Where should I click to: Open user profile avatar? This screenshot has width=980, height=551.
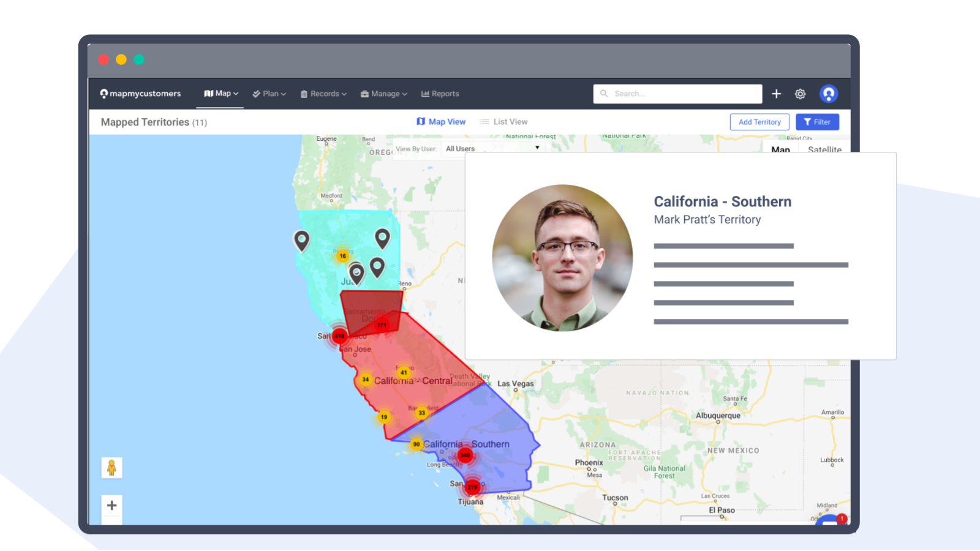829,94
